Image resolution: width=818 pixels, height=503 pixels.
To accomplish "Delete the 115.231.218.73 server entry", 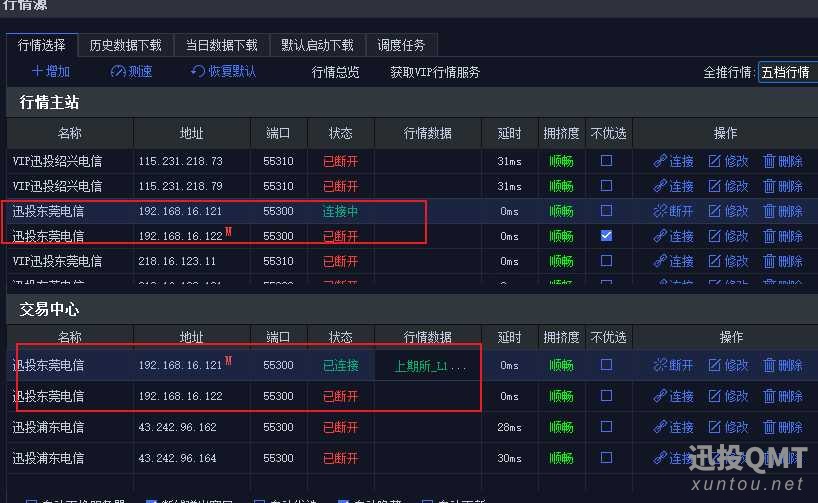I will tap(783, 161).
